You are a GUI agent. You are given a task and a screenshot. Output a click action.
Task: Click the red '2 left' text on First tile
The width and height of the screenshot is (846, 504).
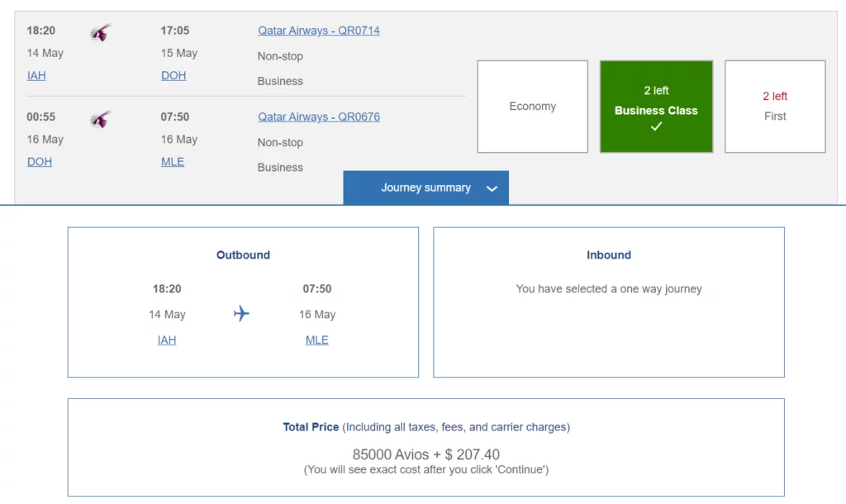pos(775,96)
